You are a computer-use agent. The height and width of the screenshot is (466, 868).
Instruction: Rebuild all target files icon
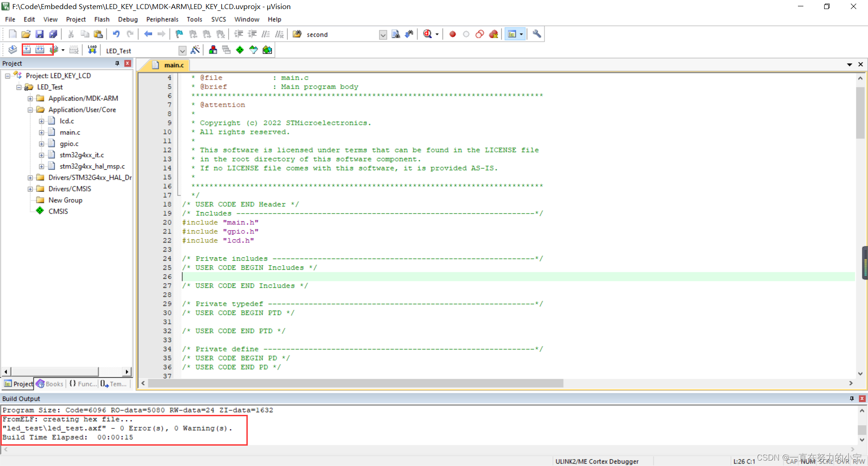pos(40,50)
